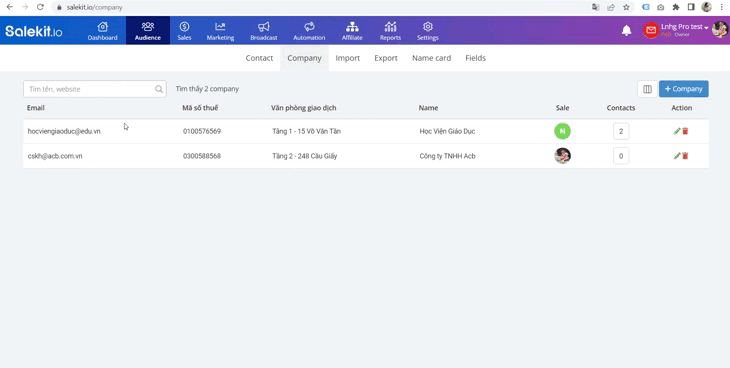Open the Automation section

pyautogui.click(x=309, y=31)
